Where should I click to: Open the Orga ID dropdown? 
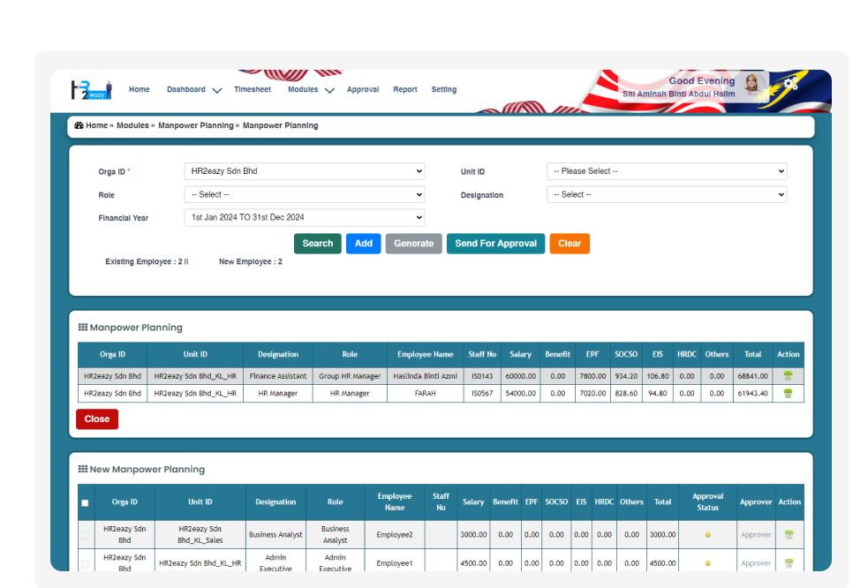[304, 171]
